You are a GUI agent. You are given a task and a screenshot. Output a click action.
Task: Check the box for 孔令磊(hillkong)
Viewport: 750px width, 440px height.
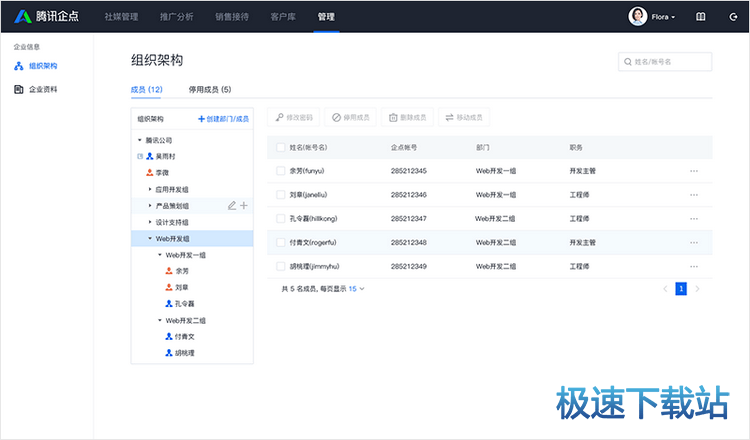(281, 218)
